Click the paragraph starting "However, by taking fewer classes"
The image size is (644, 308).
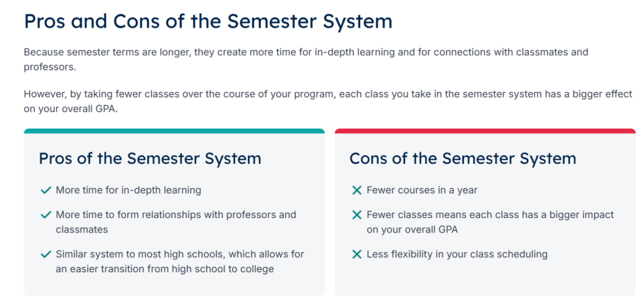coord(327,102)
